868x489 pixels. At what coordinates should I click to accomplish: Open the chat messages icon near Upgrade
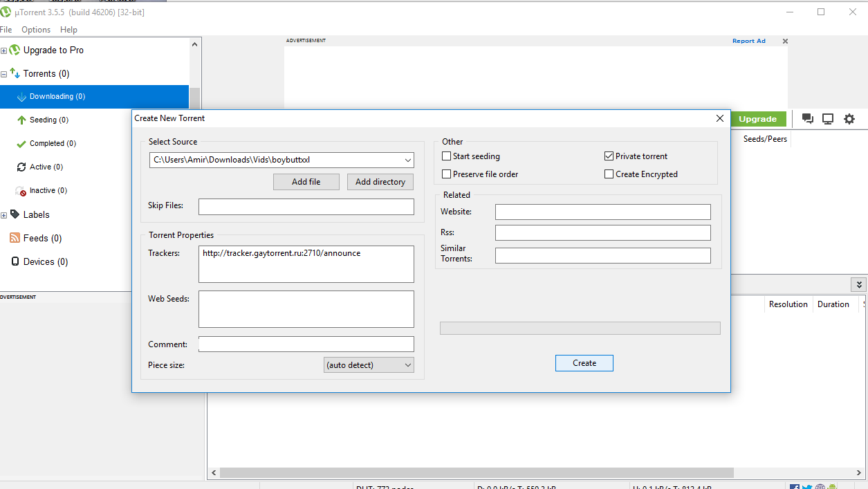(807, 118)
